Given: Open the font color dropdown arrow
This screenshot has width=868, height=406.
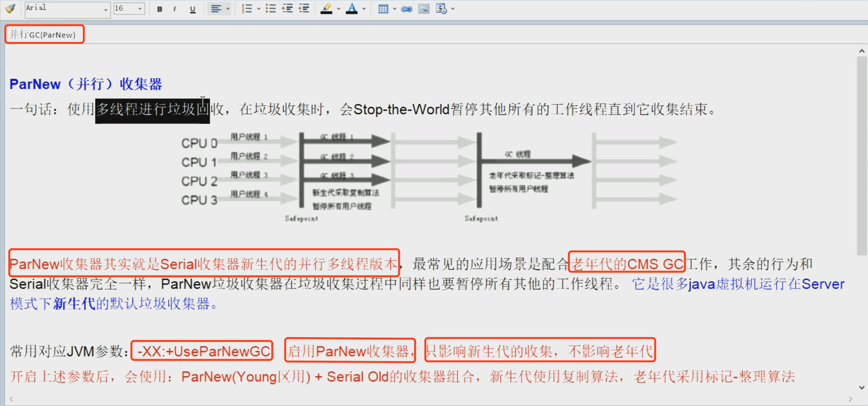Looking at the screenshot, I should (364, 9).
